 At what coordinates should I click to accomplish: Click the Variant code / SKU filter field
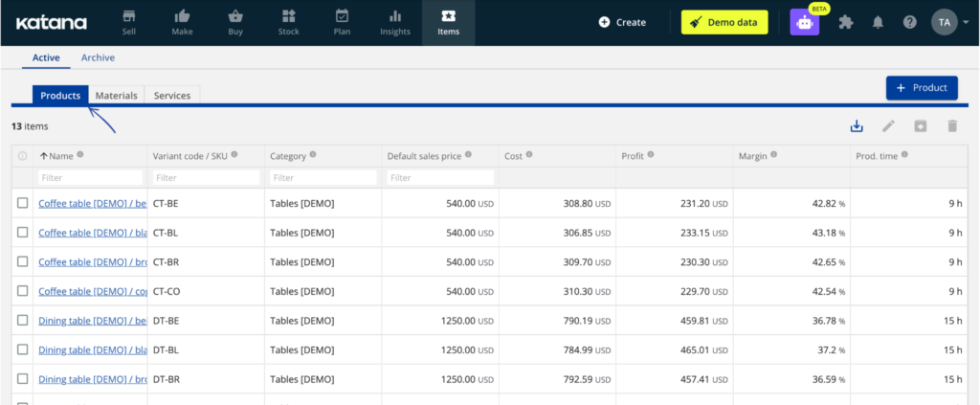(x=207, y=178)
